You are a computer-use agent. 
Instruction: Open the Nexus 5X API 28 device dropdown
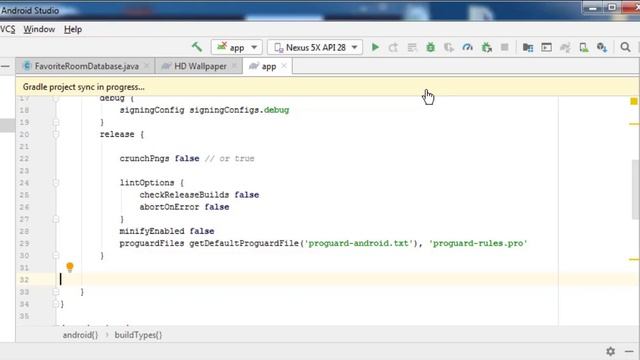[315, 47]
